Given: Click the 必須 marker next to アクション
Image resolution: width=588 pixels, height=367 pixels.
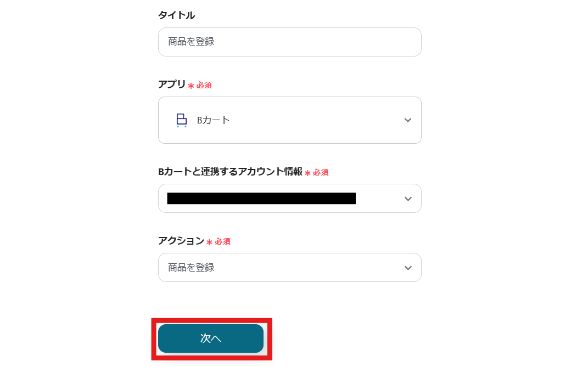Looking at the screenshot, I should pos(222,241).
